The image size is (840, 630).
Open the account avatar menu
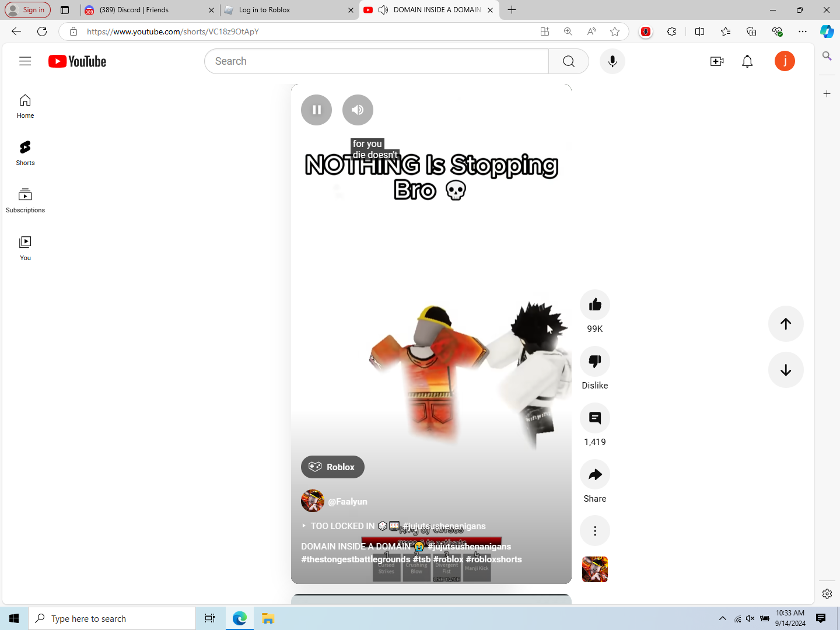(x=785, y=61)
